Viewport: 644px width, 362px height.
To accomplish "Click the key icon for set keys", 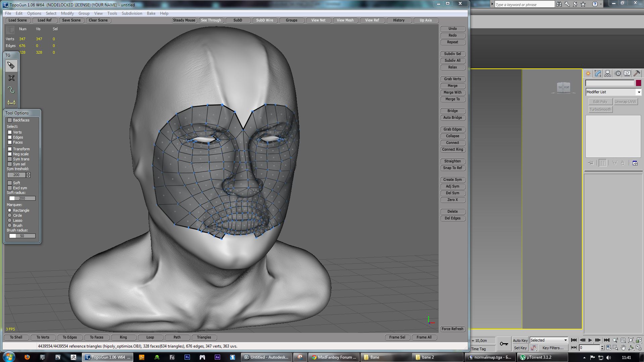I will tap(504, 344).
